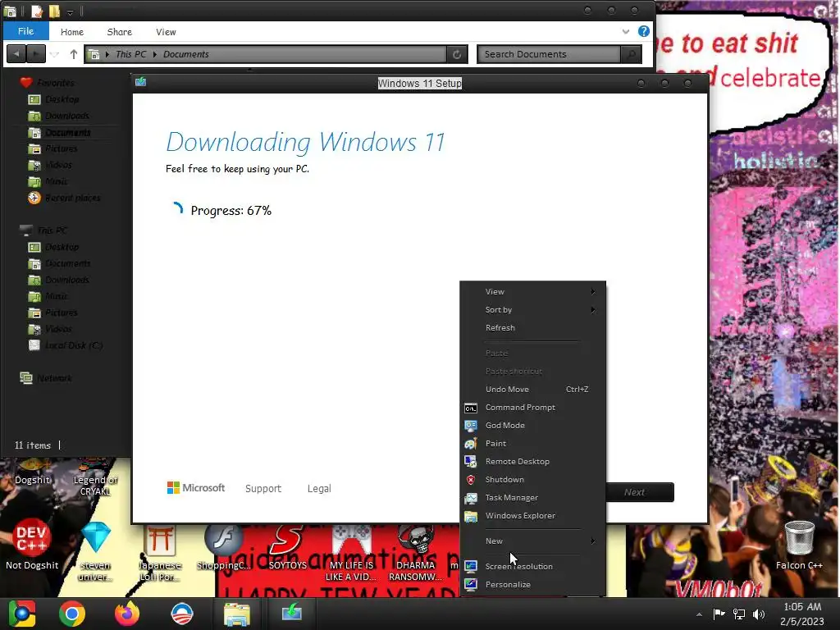Viewport: 840px width, 630px height.
Task: Click the Microsoft logo in Setup
Action: click(196, 488)
